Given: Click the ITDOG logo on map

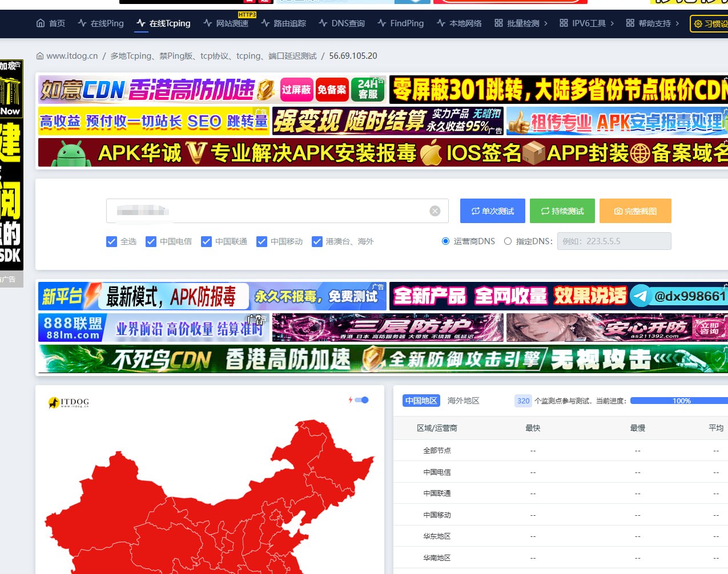Looking at the screenshot, I should (69, 403).
